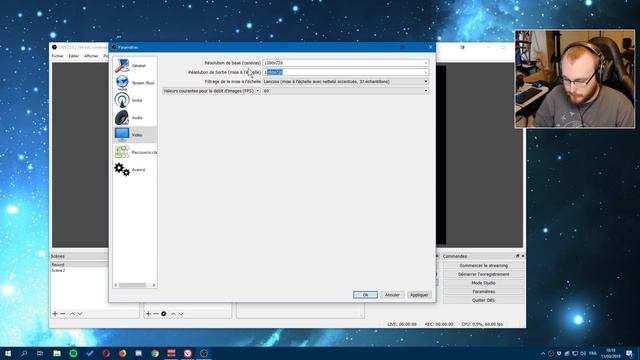Close the Commandes panel

tap(523, 256)
